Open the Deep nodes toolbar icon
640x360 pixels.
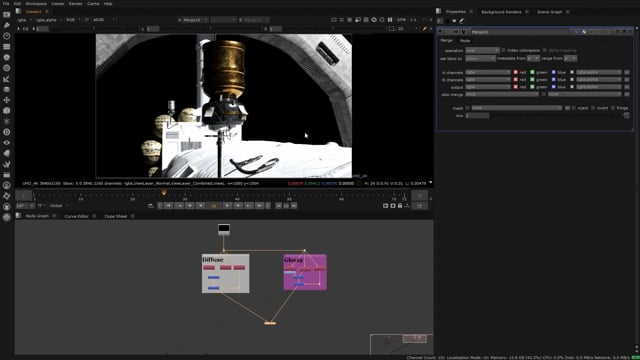[x=7, y=132]
